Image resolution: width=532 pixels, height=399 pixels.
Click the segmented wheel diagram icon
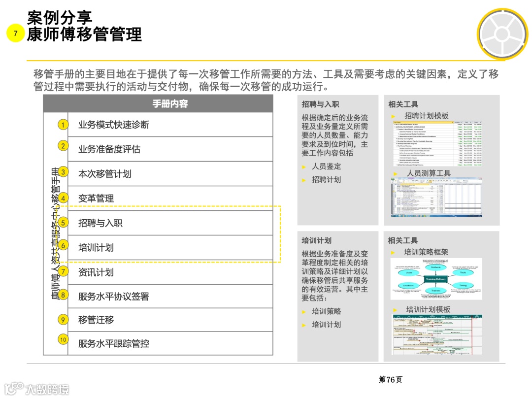(502, 34)
